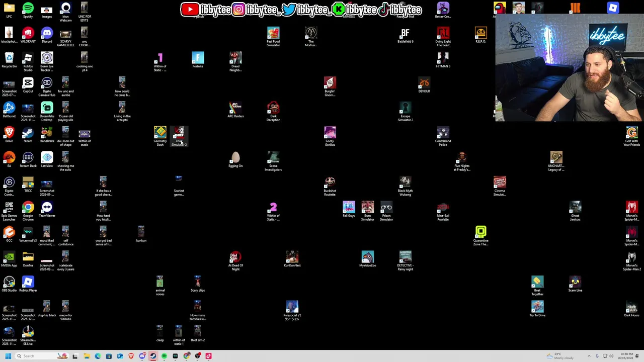Viewport: 644px width, 362px height.
Task: Switch to Steam in the taskbar
Action: (x=153, y=356)
